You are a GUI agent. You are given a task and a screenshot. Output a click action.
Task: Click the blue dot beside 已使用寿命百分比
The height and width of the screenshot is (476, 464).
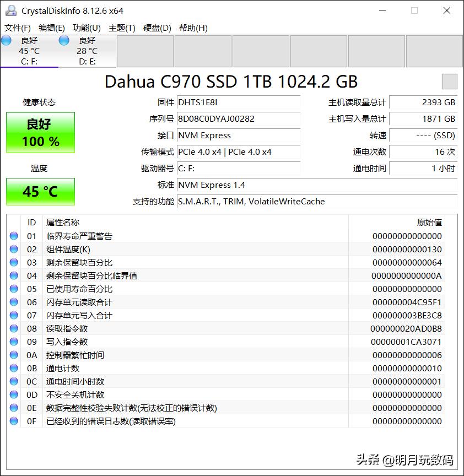[14, 289]
